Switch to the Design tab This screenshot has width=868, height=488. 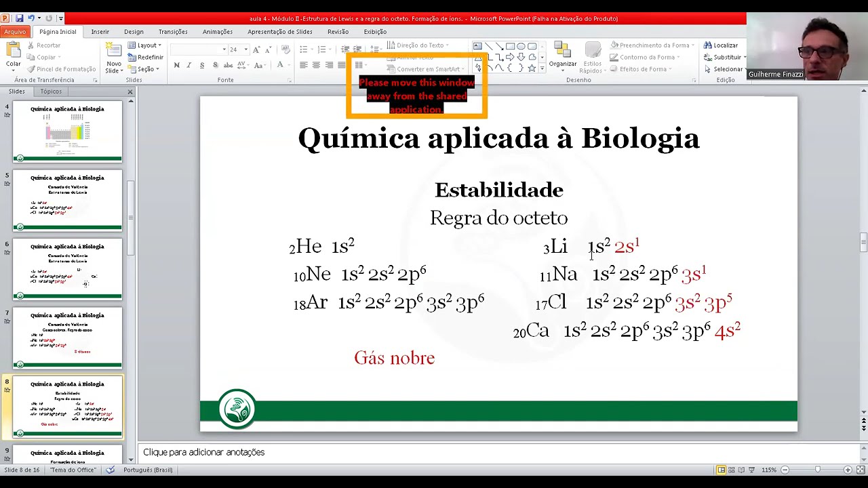click(x=134, y=32)
